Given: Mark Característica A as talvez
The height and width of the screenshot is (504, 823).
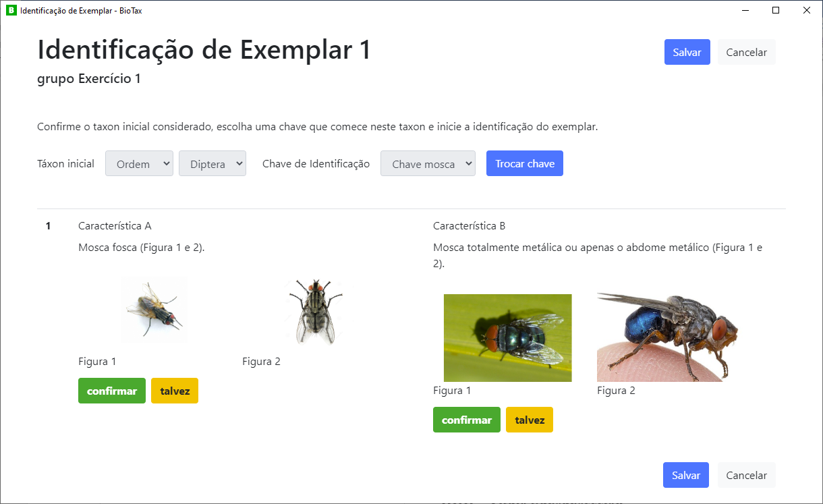Looking at the screenshot, I should [175, 391].
